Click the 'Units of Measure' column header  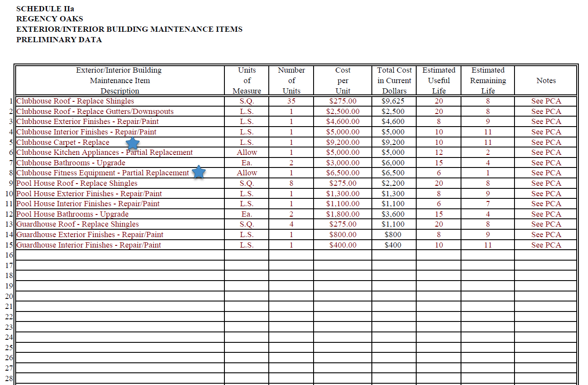(247, 80)
